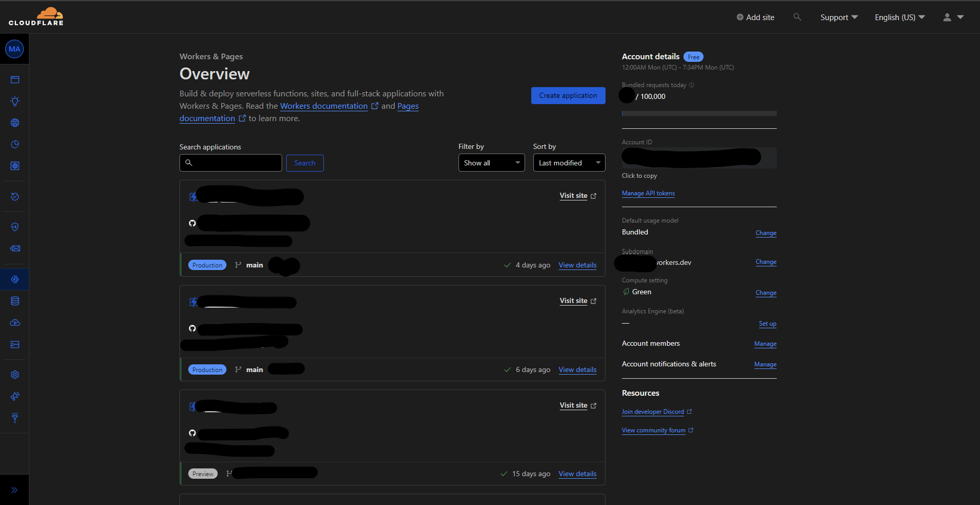Select the R2 cloud storage icon
Image resolution: width=980 pixels, height=505 pixels.
[x=14, y=323]
